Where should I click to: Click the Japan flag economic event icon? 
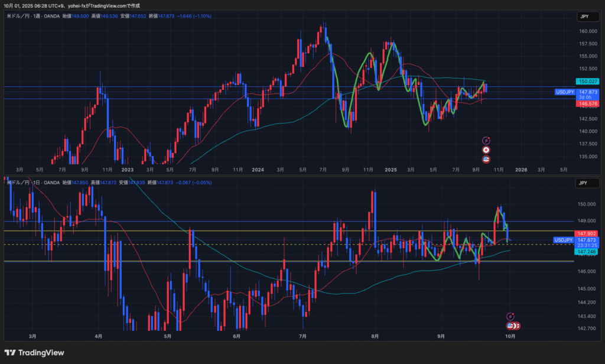(486, 150)
